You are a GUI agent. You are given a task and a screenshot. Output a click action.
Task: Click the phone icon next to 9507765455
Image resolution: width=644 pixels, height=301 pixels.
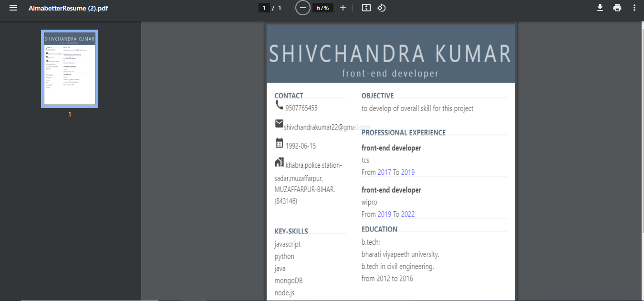(x=279, y=105)
